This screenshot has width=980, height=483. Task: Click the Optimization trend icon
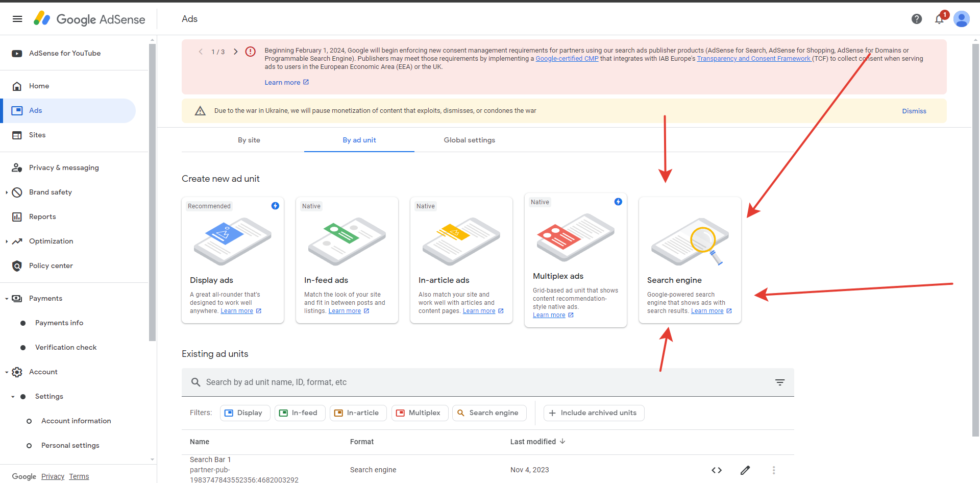click(17, 241)
